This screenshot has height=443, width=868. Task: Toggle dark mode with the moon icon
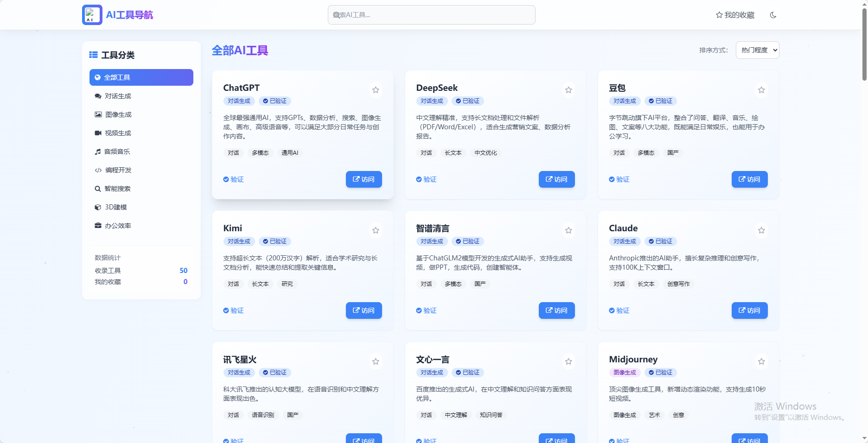(773, 14)
